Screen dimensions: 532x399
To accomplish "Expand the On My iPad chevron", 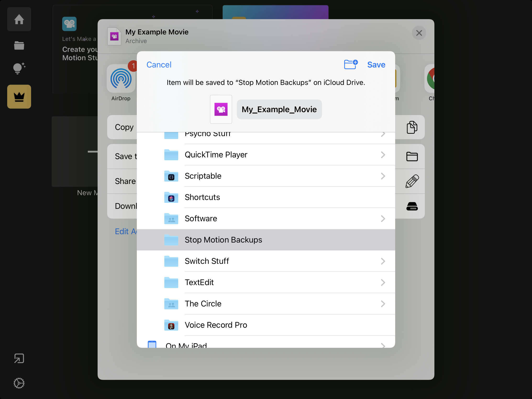I will pos(383,345).
